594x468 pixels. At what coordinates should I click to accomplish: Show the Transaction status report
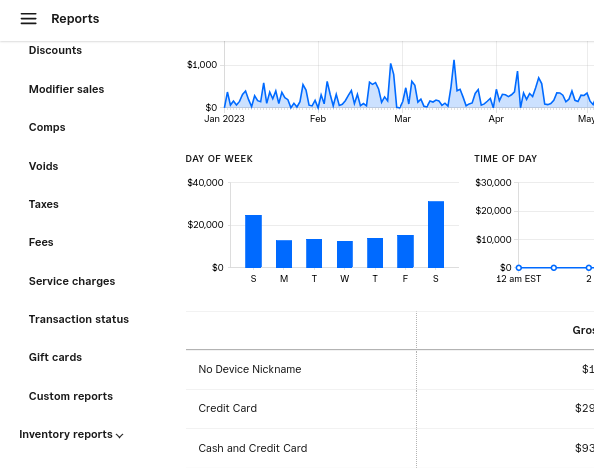click(79, 319)
